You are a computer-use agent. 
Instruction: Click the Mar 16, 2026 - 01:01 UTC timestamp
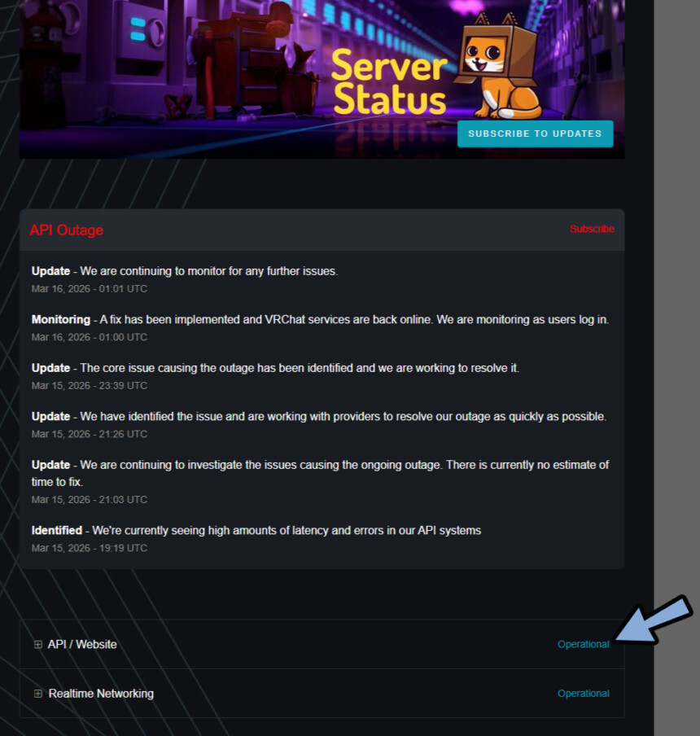[x=90, y=288]
